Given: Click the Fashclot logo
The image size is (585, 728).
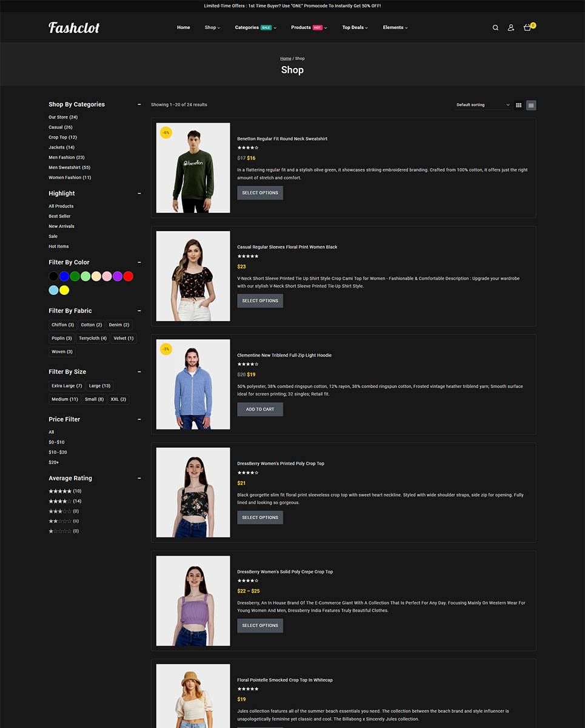Looking at the screenshot, I should (x=74, y=27).
